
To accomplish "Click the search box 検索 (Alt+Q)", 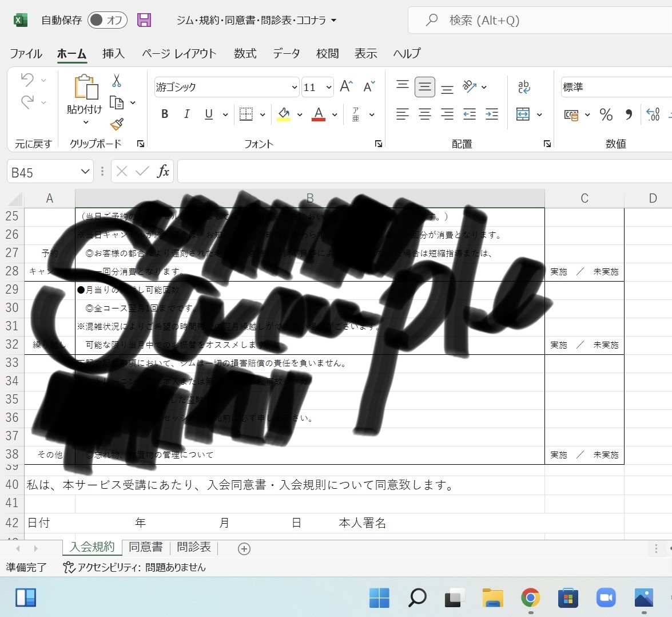I will pos(540,20).
